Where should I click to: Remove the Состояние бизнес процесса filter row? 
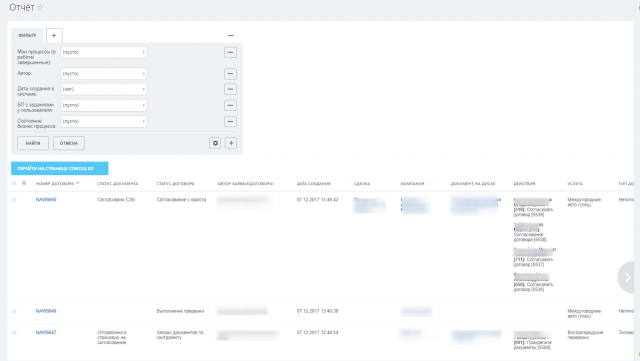pos(230,121)
